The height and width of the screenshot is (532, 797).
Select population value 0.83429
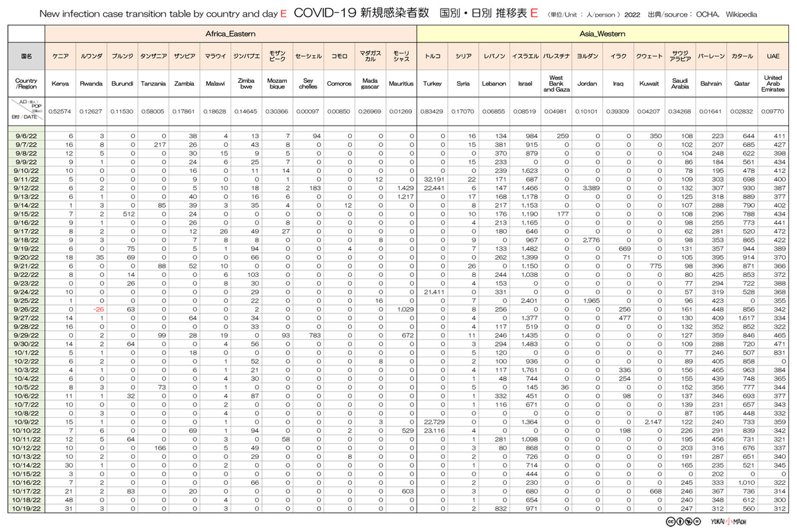tap(432, 112)
